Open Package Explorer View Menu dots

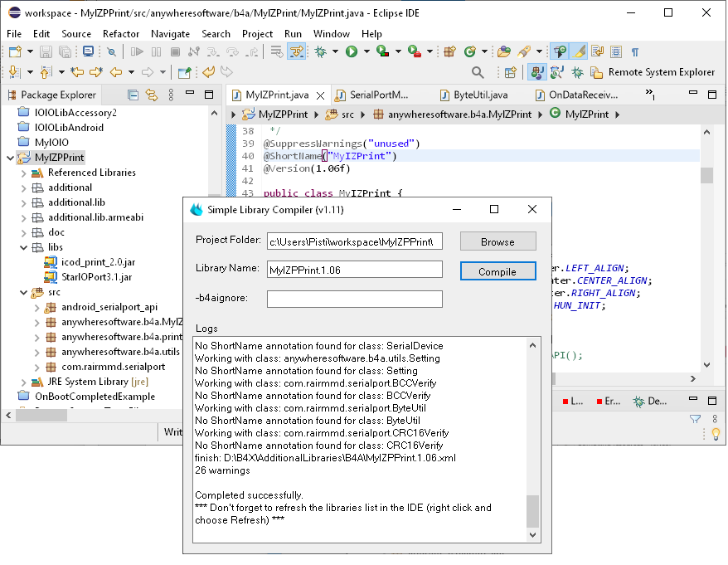click(171, 95)
